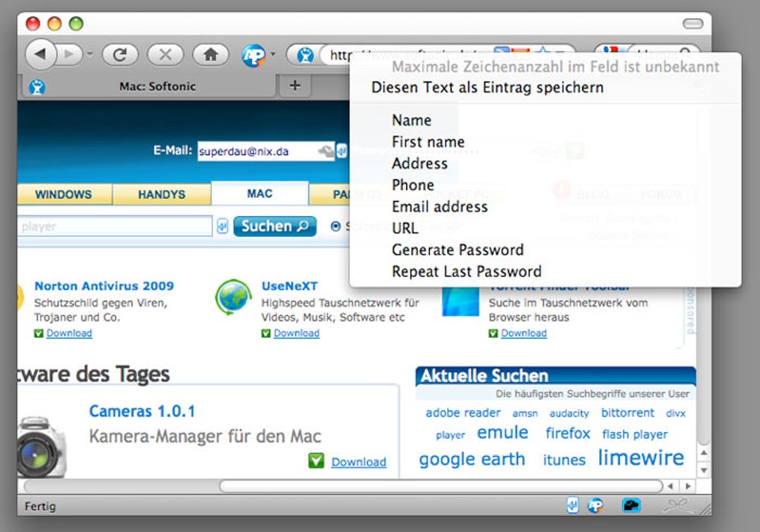The height and width of the screenshot is (532, 760).
Task: Reload the page with the refresh button
Action: (120, 54)
